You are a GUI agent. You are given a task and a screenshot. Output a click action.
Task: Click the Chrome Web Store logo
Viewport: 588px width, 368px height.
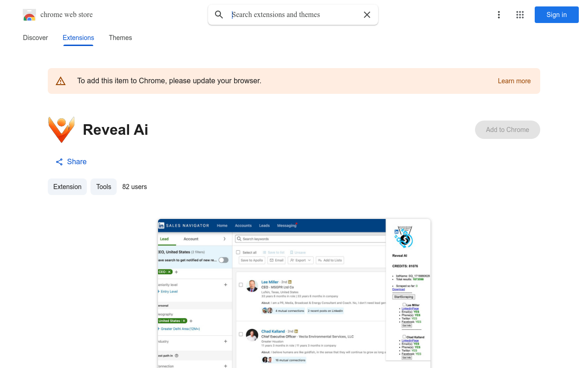coord(29,15)
